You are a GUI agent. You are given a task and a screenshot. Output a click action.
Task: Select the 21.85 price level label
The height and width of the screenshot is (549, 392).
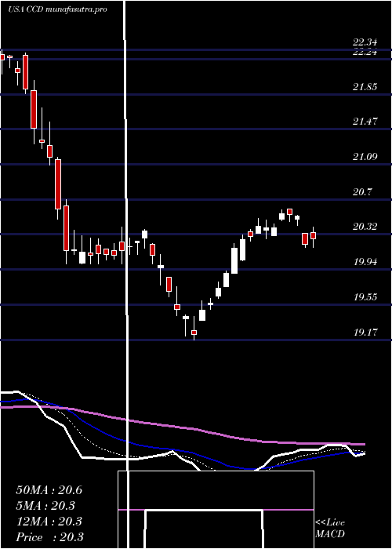pos(365,87)
